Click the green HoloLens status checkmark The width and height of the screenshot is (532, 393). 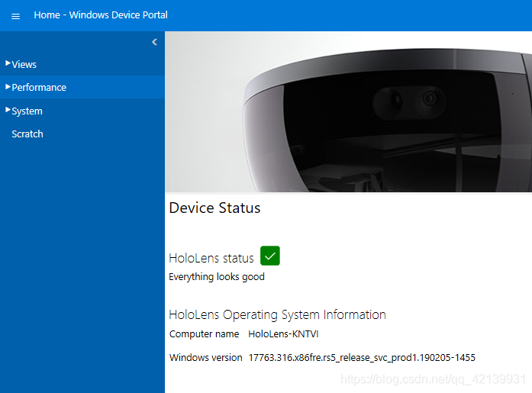tap(270, 256)
